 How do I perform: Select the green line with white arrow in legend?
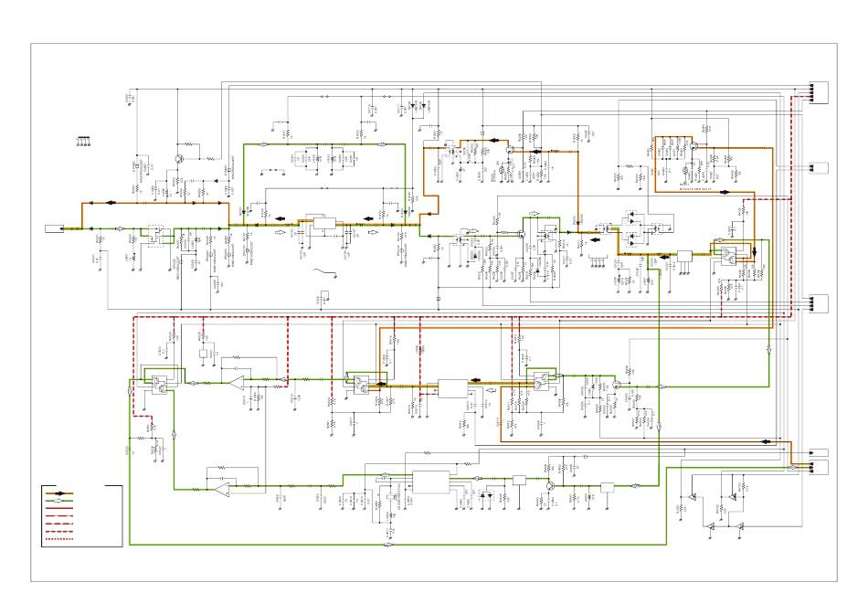click(59, 501)
